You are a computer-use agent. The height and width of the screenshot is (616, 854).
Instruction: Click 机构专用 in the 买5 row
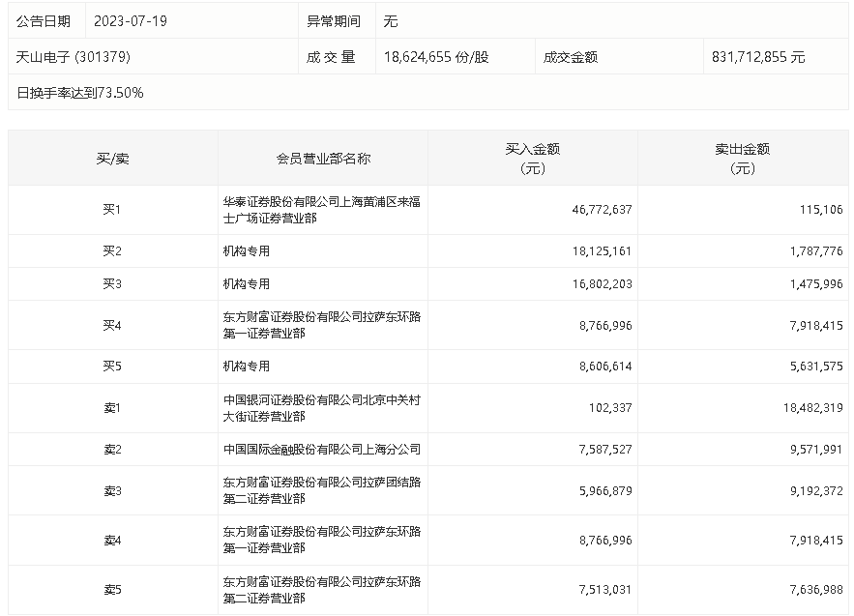point(246,367)
